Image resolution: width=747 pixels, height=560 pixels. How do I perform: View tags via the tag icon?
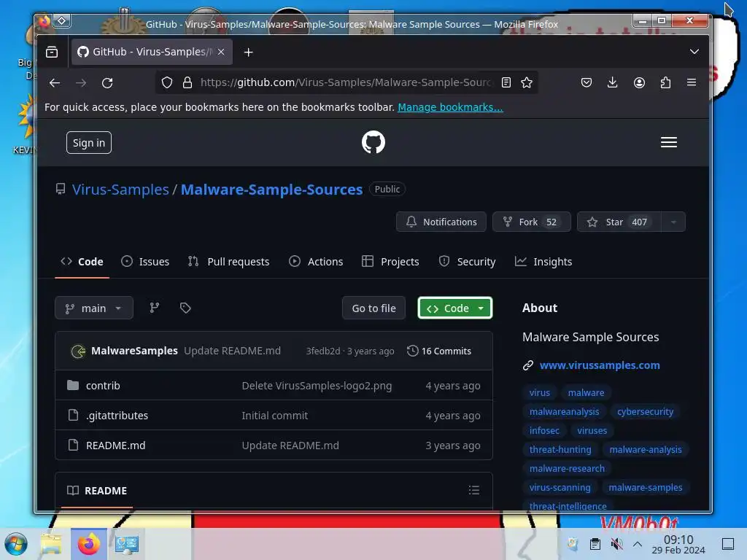tap(185, 308)
